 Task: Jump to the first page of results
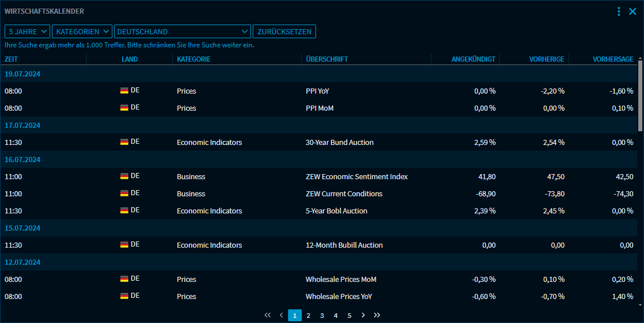click(268, 315)
